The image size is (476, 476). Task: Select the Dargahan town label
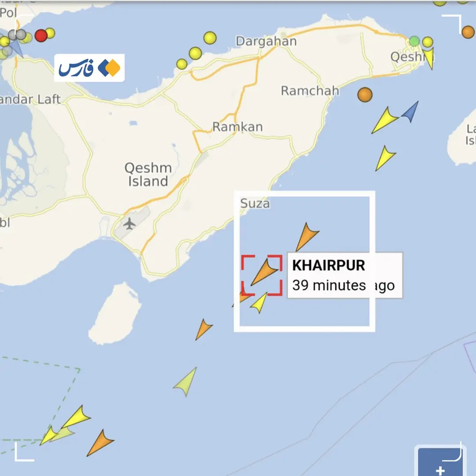coord(266,41)
